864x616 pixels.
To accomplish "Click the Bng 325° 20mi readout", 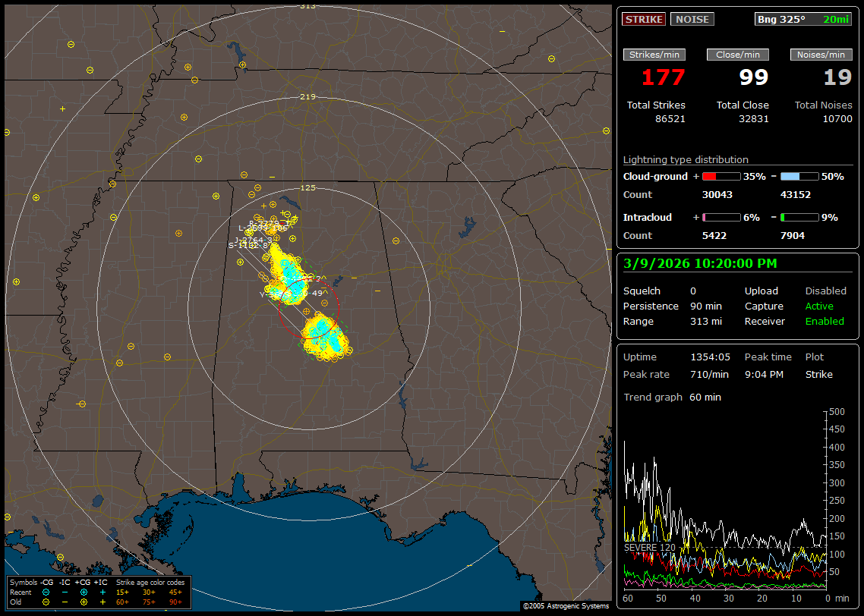I will coord(803,20).
